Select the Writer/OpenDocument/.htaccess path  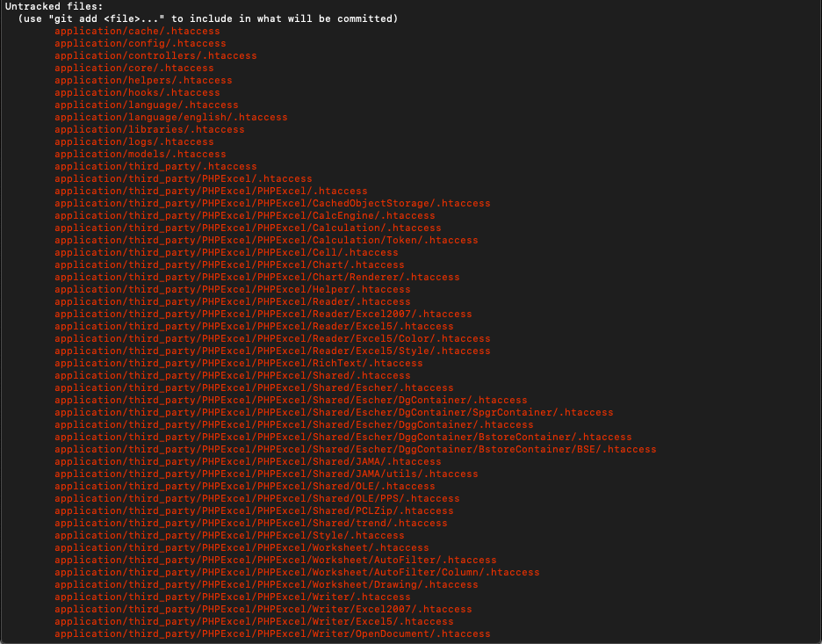click(272, 633)
